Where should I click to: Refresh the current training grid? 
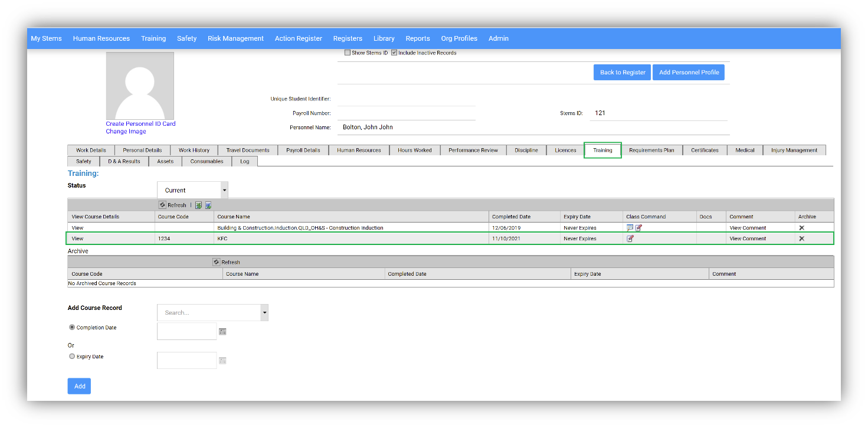coord(172,205)
